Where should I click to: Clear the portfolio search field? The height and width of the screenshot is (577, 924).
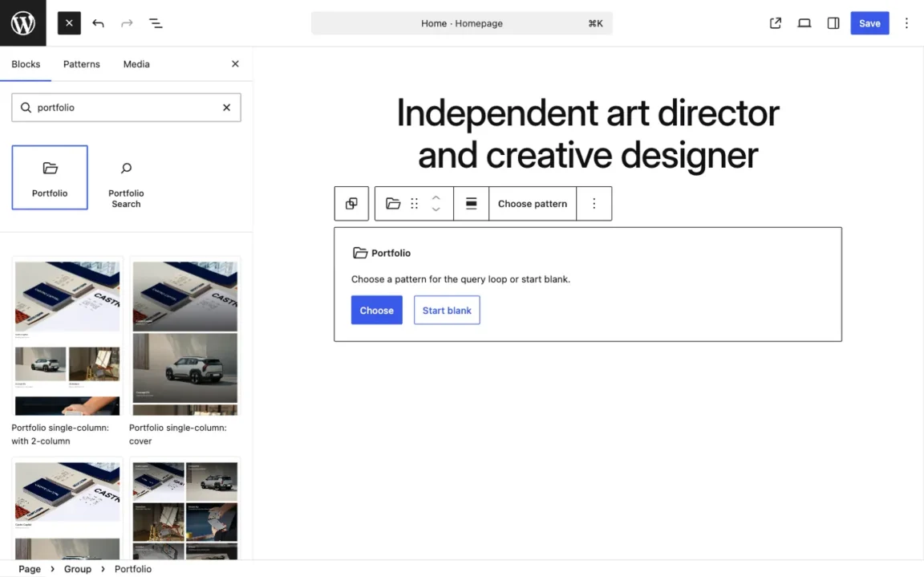click(x=226, y=108)
